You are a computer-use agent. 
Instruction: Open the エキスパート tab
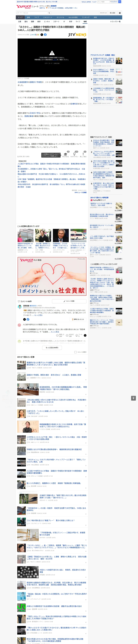click(48, 17)
